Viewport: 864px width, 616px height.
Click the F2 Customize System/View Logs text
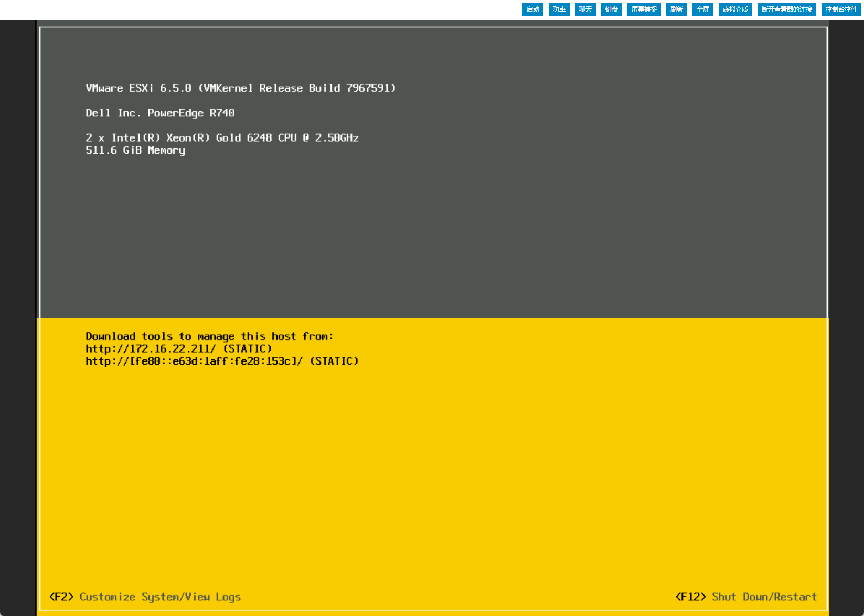[x=145, y=597]
